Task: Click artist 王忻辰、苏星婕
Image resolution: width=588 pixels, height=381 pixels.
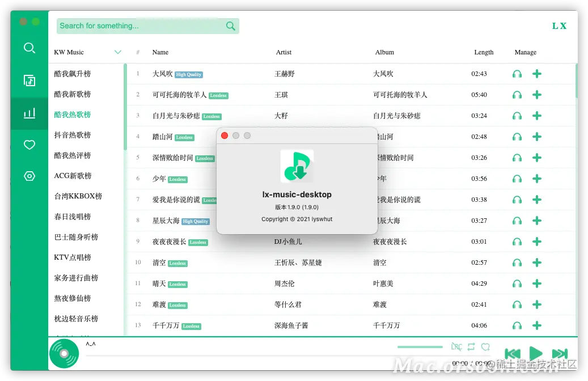Action: point(298,263)
